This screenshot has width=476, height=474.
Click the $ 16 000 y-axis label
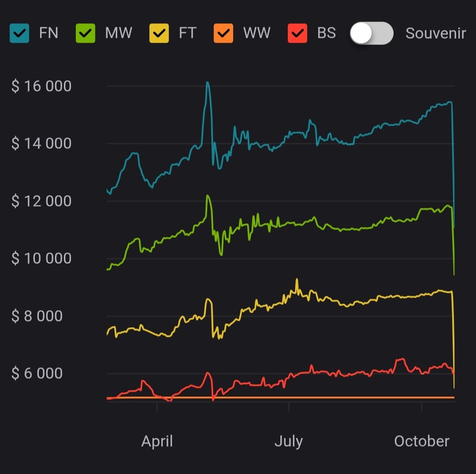41,86
